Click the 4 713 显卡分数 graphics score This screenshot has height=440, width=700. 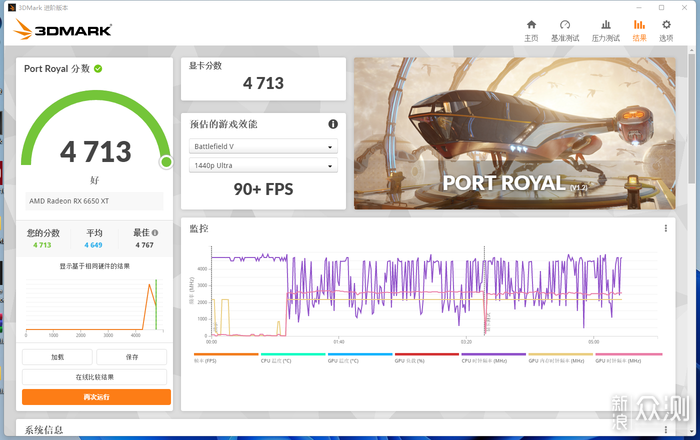pos(263,83)
